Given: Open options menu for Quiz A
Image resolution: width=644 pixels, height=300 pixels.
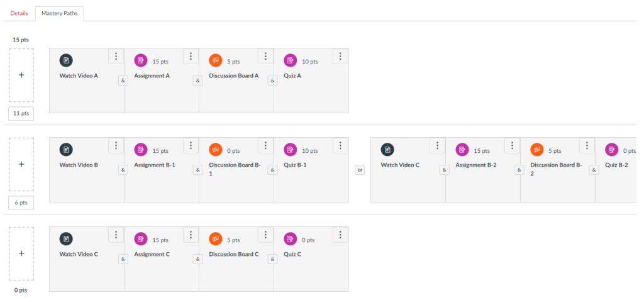Looking at the screenshot, I should coord(340,57).
